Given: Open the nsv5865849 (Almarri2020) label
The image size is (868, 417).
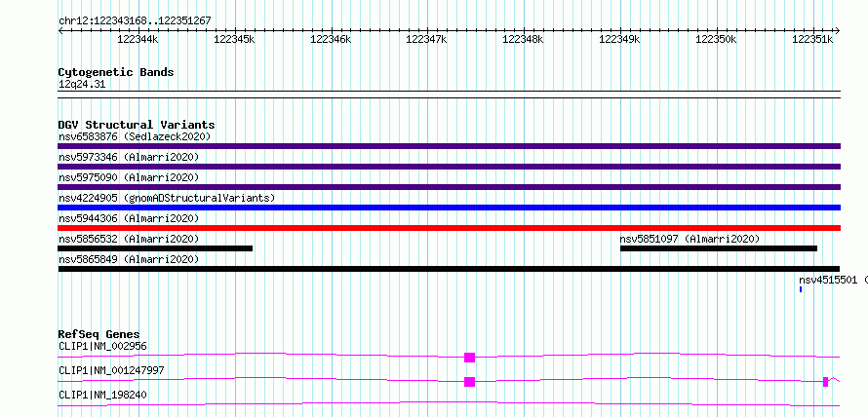Looking at the screenshot, I should (x=129, y=259).
